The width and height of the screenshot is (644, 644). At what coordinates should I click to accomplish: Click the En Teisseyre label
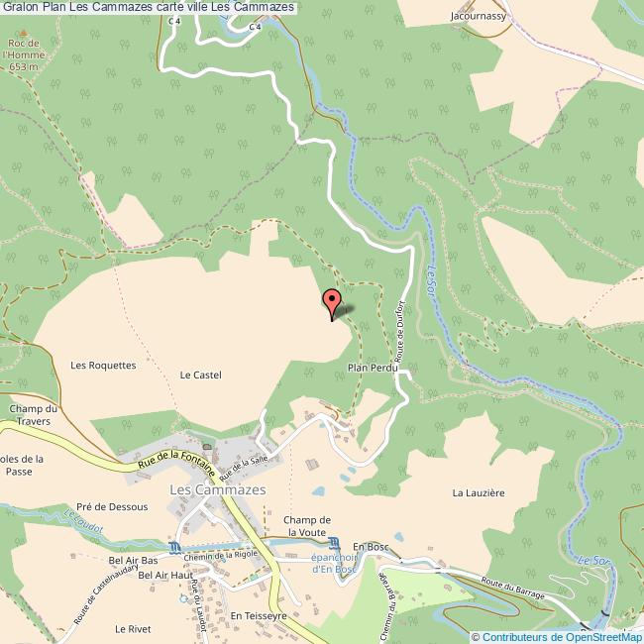click(259, 616)
